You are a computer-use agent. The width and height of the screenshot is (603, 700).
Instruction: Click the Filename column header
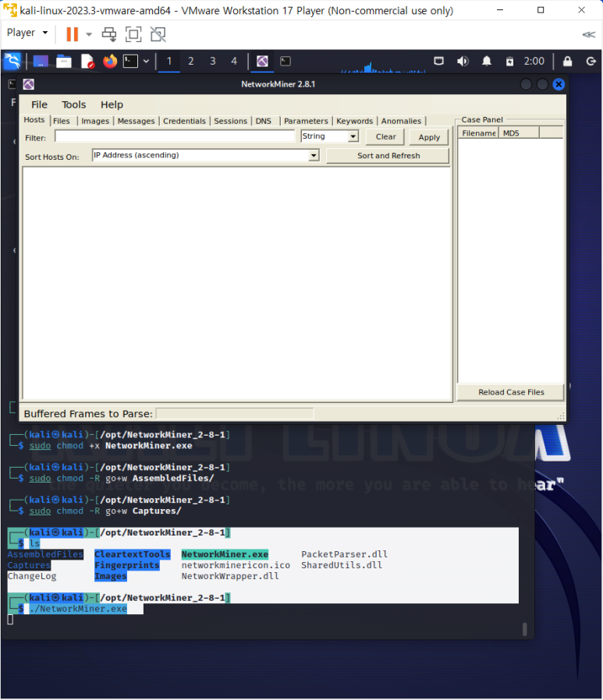(478, 133)
